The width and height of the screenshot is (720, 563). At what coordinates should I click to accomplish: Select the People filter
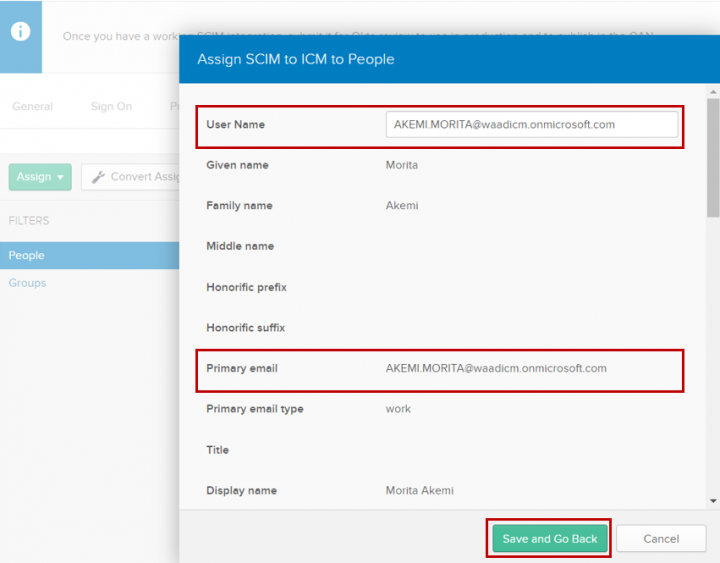(x=27, y=255)
